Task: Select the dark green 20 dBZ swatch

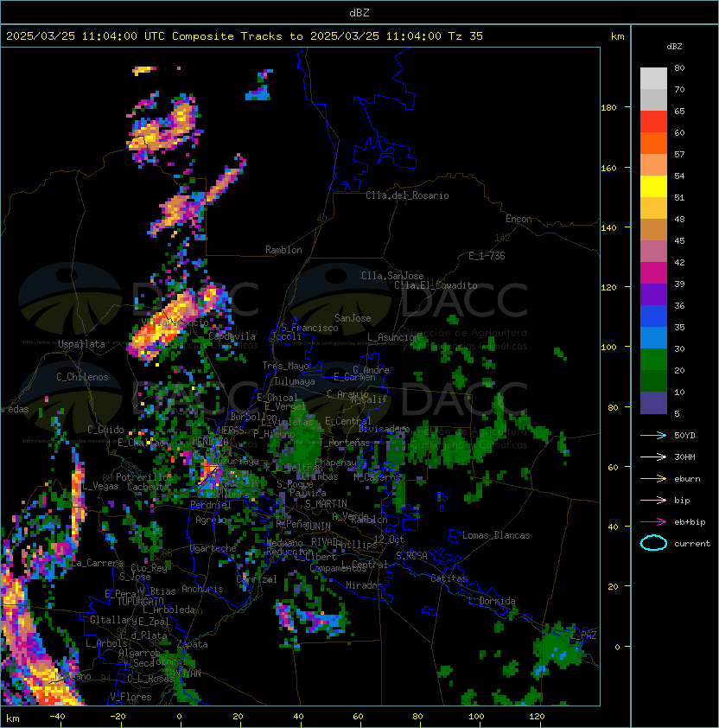Action: pos(653,380)
